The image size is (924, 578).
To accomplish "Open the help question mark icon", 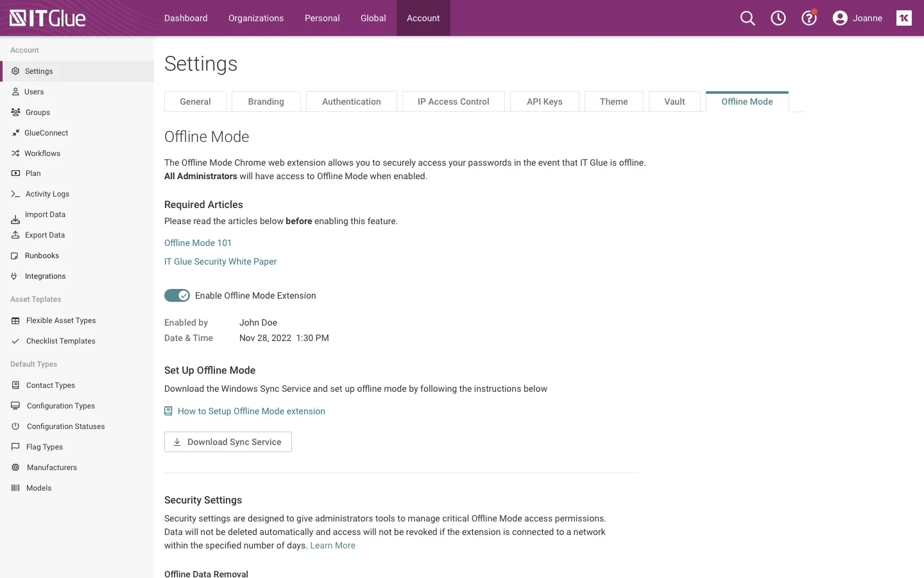I will coord(809,18).
